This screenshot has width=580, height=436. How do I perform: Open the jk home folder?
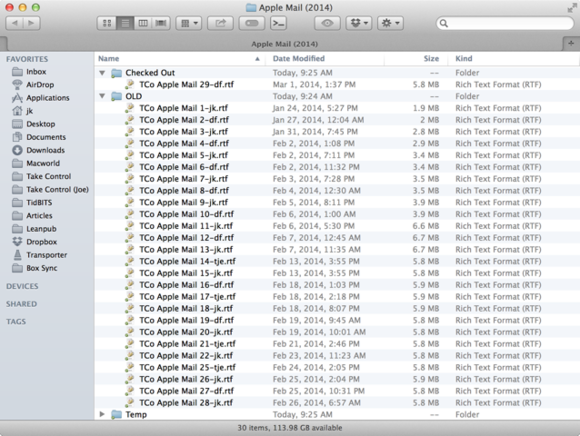(x=30, y=111)
